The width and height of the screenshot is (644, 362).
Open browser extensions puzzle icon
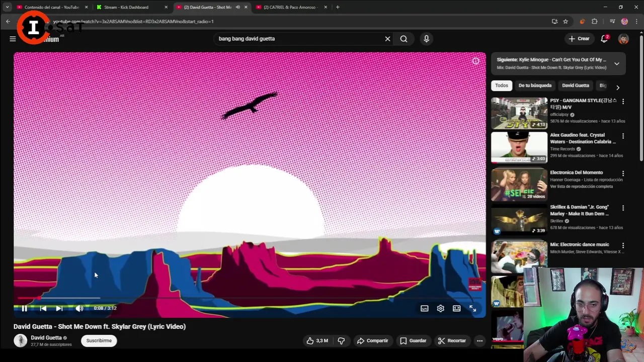pos(595,21)
